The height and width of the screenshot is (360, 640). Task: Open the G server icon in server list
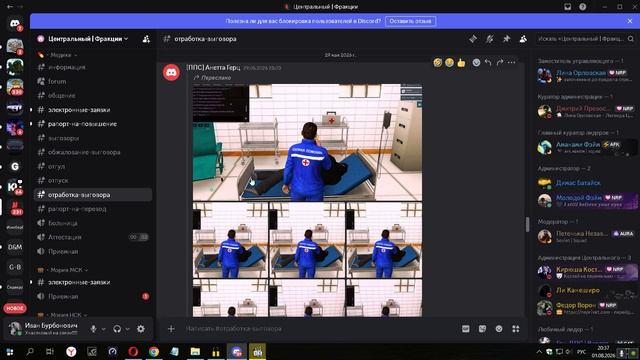pyautogui.click(x=15, y=166)
